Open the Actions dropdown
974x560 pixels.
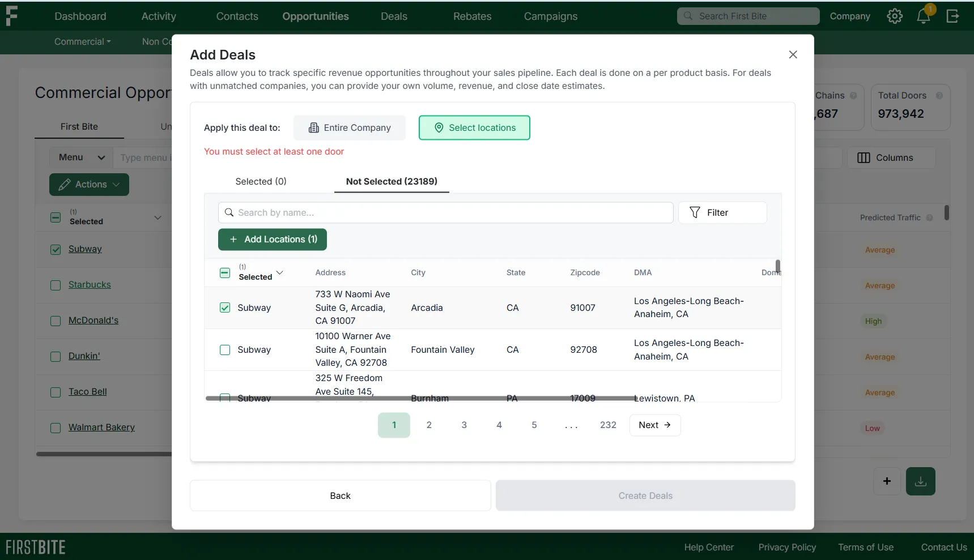(x=89, y=185)
